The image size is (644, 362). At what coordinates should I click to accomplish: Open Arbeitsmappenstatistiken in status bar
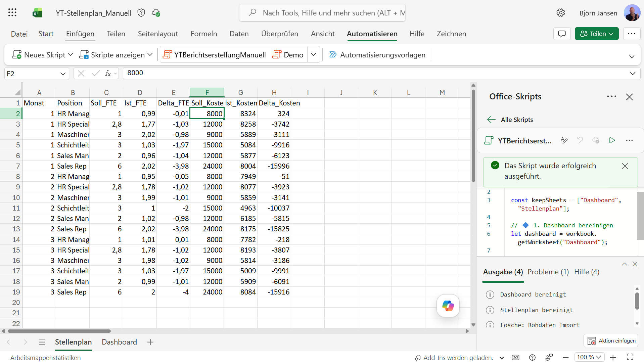pos(45,358)
